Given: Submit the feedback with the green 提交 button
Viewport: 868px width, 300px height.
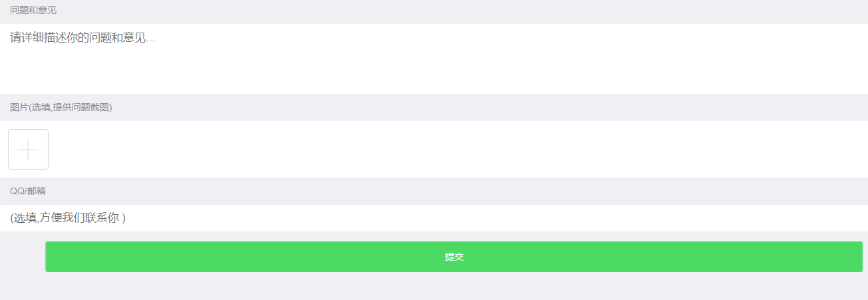Looking at the screenshot, I should click(x=454, y=257).
